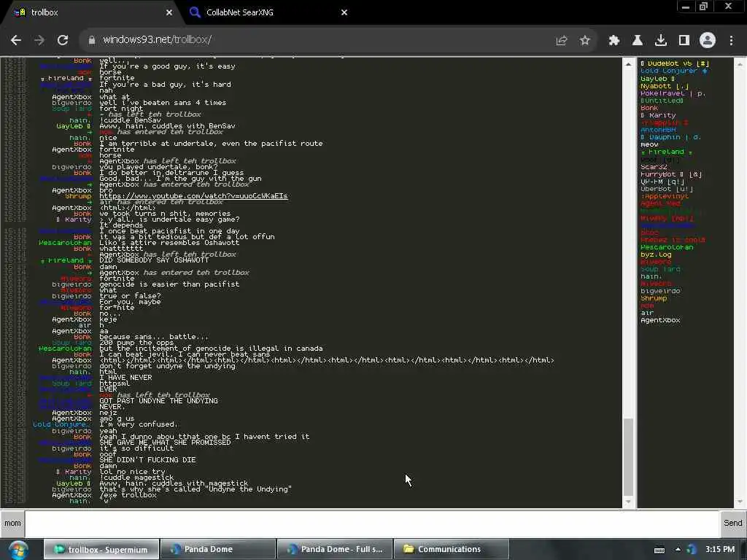This screenshot has height=560, width=747.
Task: Select meow in the user list
Action: 649,144
